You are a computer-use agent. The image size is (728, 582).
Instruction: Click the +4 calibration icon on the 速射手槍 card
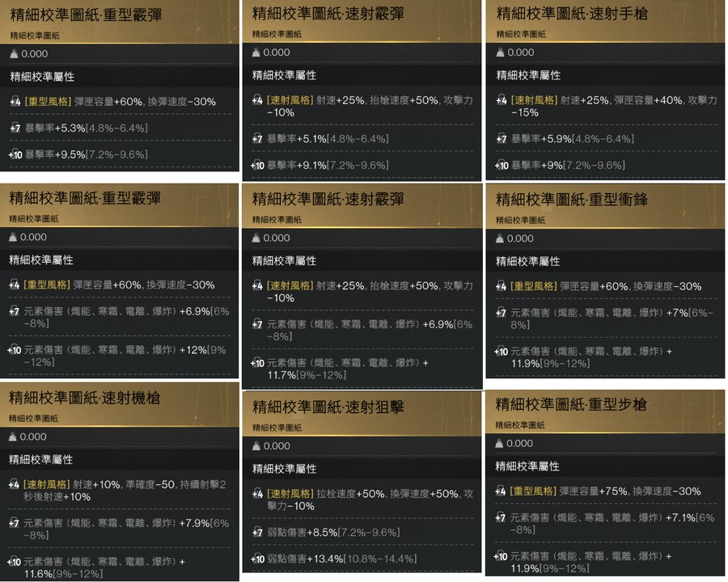(x=502, y=99)
